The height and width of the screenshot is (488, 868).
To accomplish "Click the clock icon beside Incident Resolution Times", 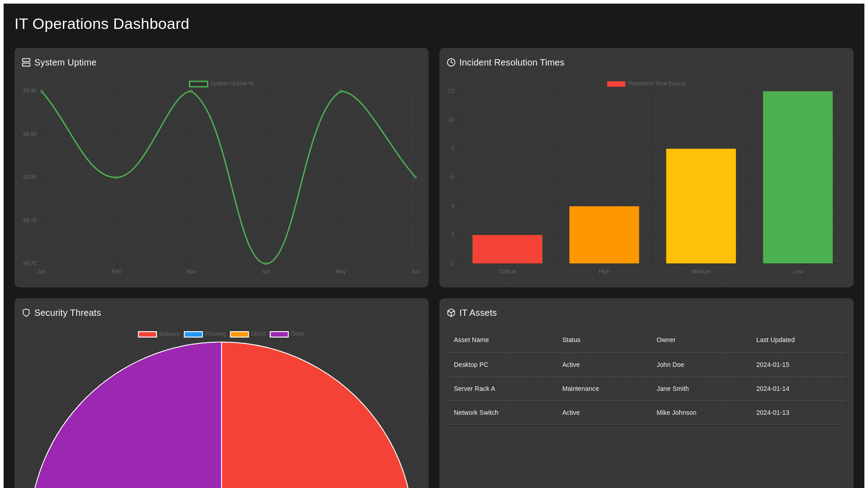I will (451, 62).
